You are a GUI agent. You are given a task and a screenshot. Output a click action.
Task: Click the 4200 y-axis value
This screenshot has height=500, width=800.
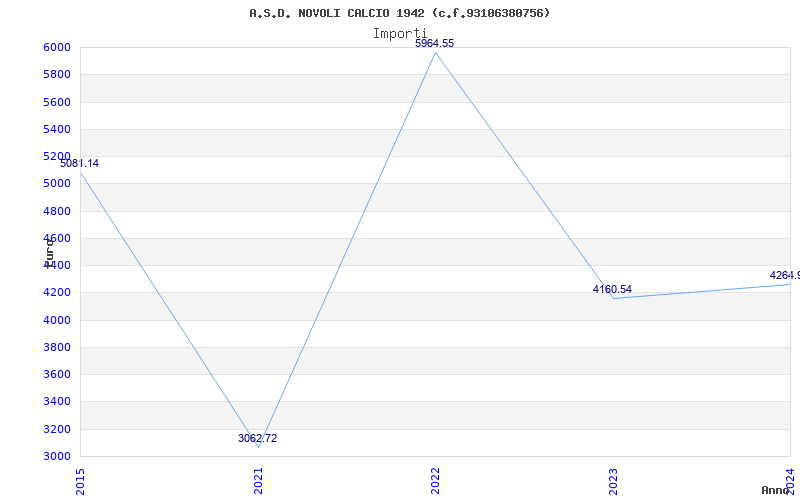pos(57,293)
